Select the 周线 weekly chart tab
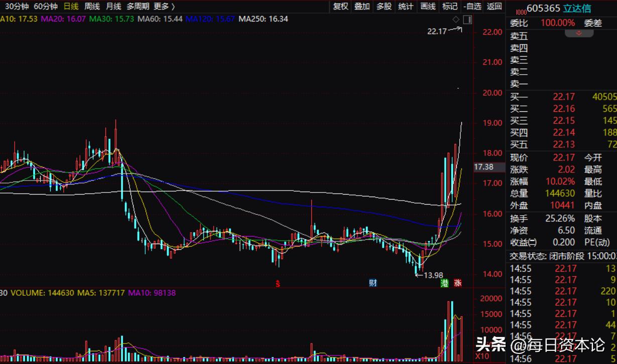 pos(92,7)
